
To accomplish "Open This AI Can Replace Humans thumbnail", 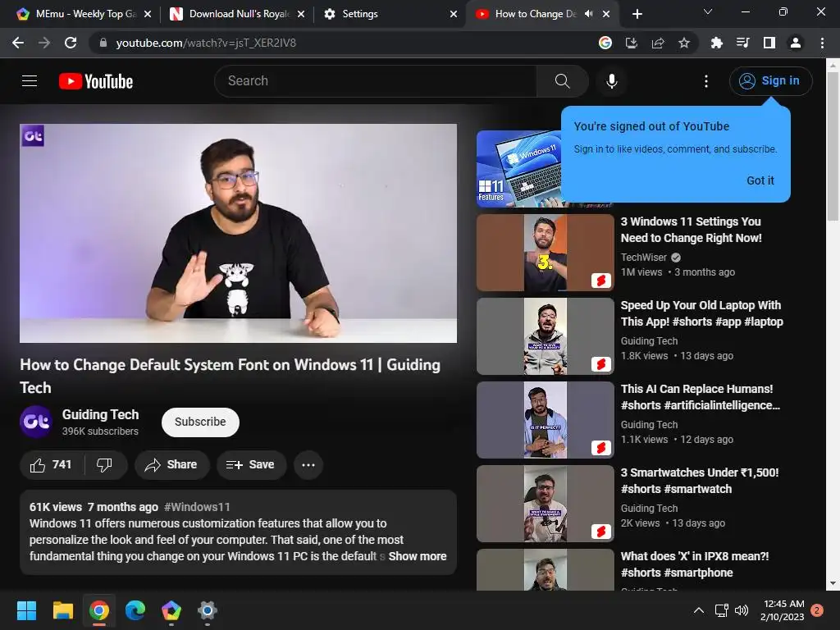I will click(x=545, y=419).
